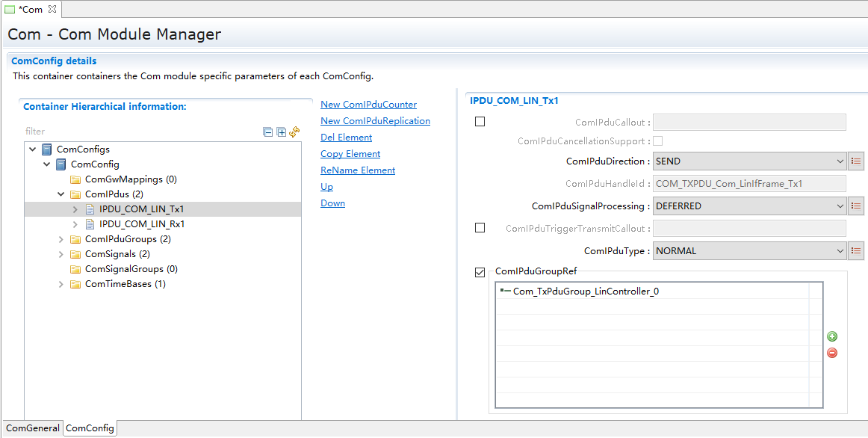Enable the ComIPduCallout checkbox
The image size is (868, 438).
(x=480, y=122)
